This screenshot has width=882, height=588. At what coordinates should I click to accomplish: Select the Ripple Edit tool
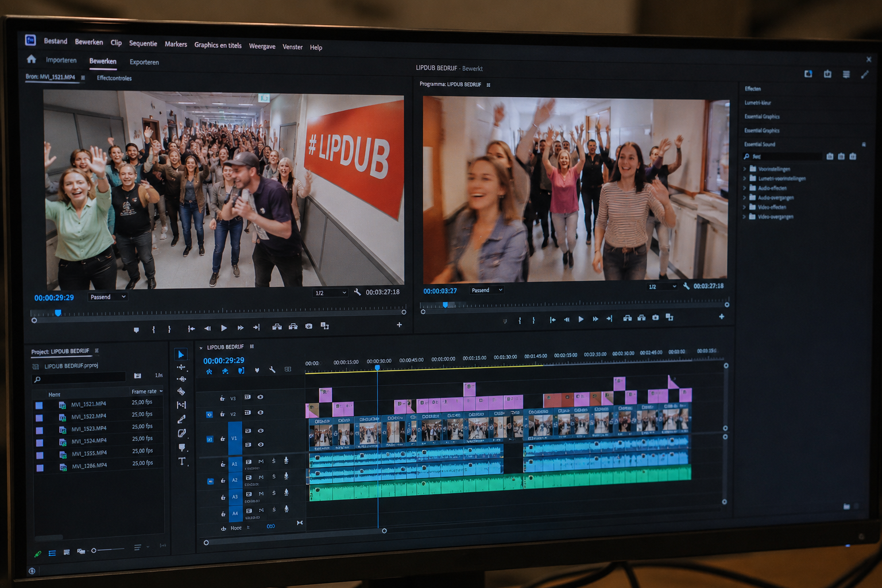[x=181, y=379]
